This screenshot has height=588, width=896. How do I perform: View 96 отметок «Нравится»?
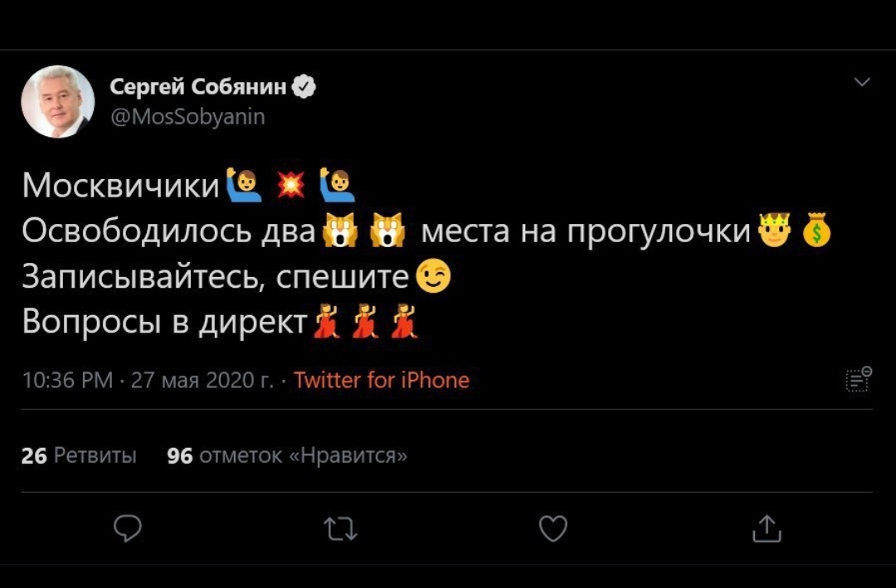tap(284, 454)
